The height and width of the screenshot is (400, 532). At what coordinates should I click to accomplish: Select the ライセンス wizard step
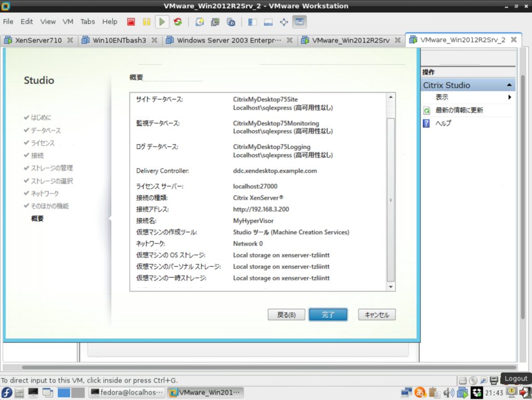coord(43,143)
